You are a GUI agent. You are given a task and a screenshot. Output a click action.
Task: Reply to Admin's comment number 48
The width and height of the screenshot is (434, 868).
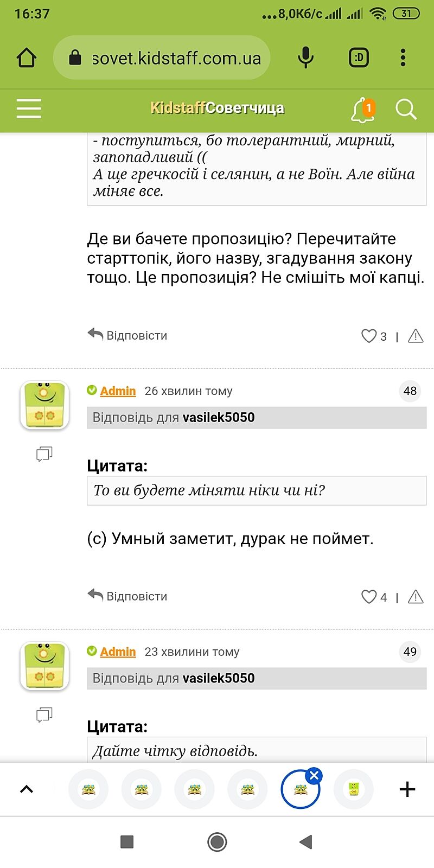click(x=128, y=596)
